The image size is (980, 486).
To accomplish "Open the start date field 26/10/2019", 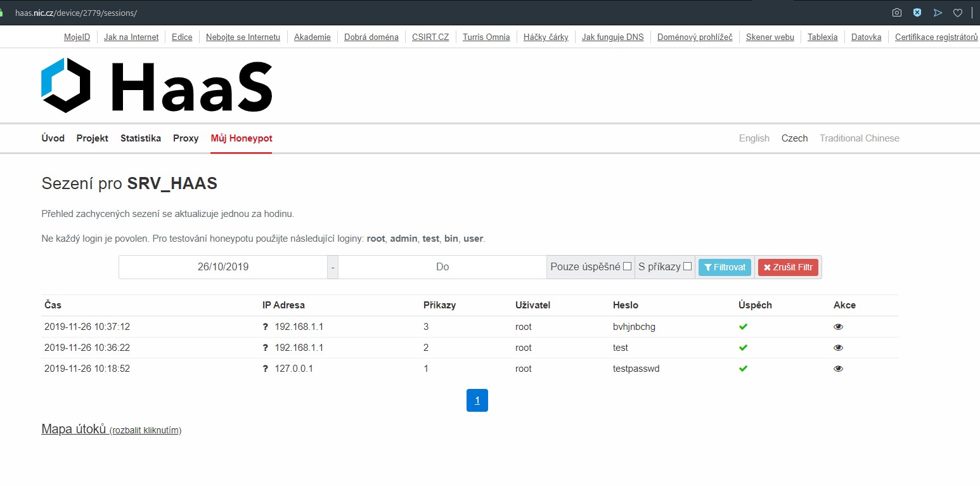I will pos(223,267).
